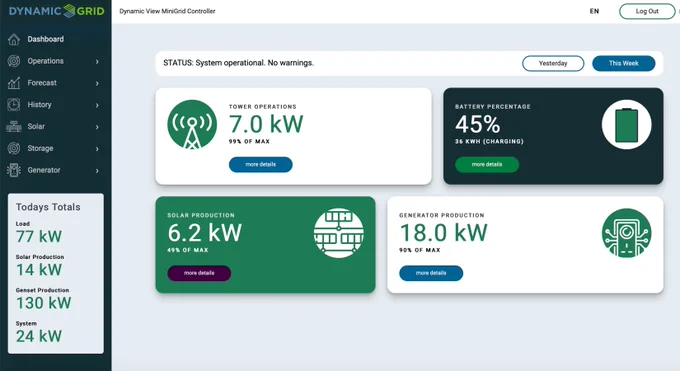Open more details for Tower Operations

261,164
